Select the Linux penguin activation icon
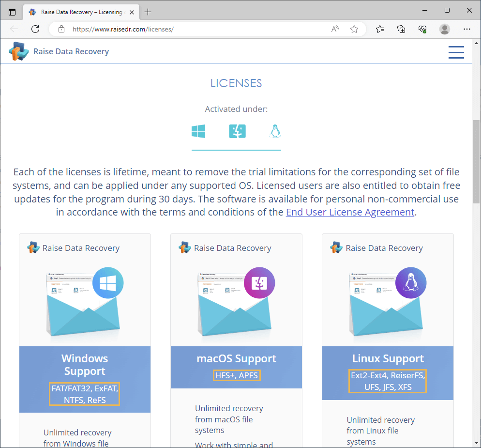The height and width of the screenshot is (448, 481). tap(275, 131)
